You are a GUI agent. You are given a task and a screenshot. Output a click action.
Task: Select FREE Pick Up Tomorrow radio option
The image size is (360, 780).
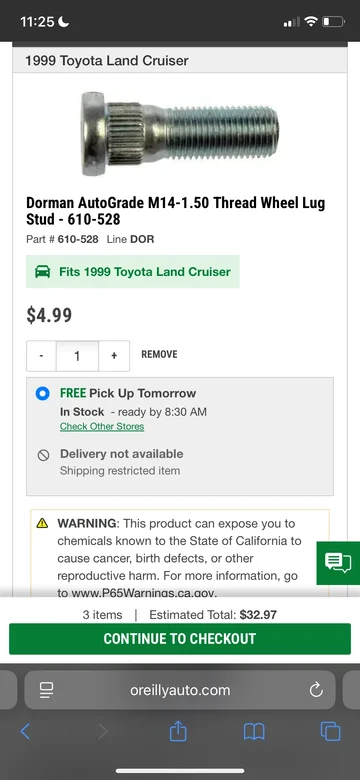coord(43,393)
